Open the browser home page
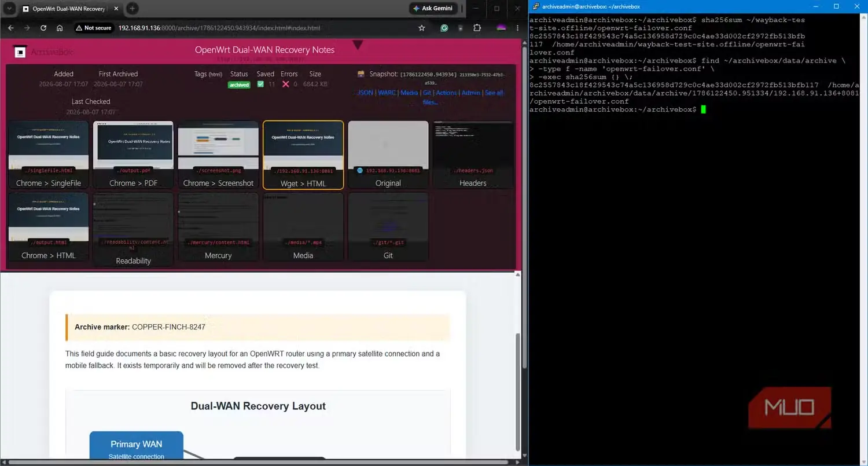Image resolution: width=868 pixels, height=466 pixels. (60, 28)
